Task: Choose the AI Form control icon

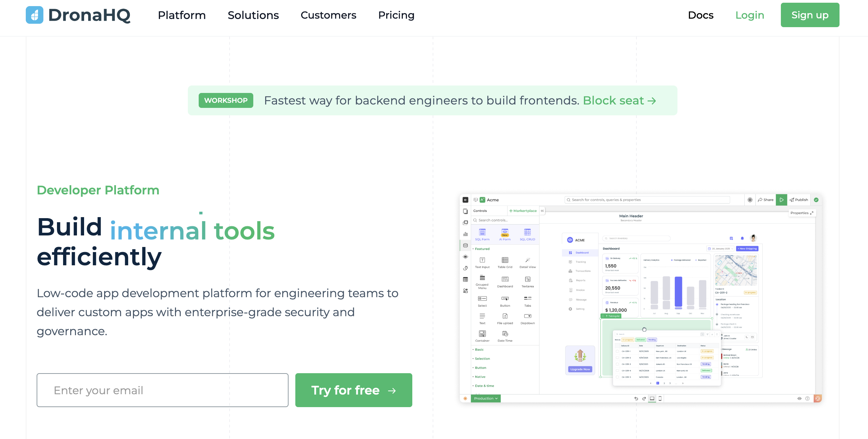Action: click(x=505, y=232)
